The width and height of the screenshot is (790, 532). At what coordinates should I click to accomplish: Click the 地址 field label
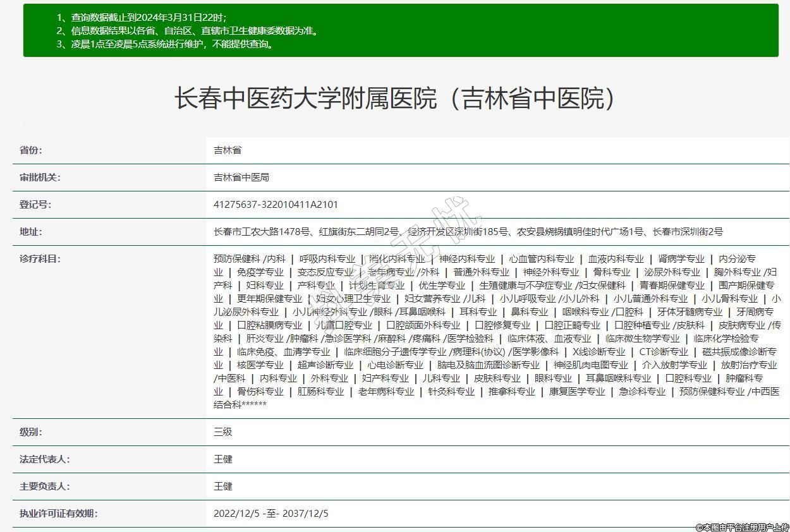coord(30,232)
